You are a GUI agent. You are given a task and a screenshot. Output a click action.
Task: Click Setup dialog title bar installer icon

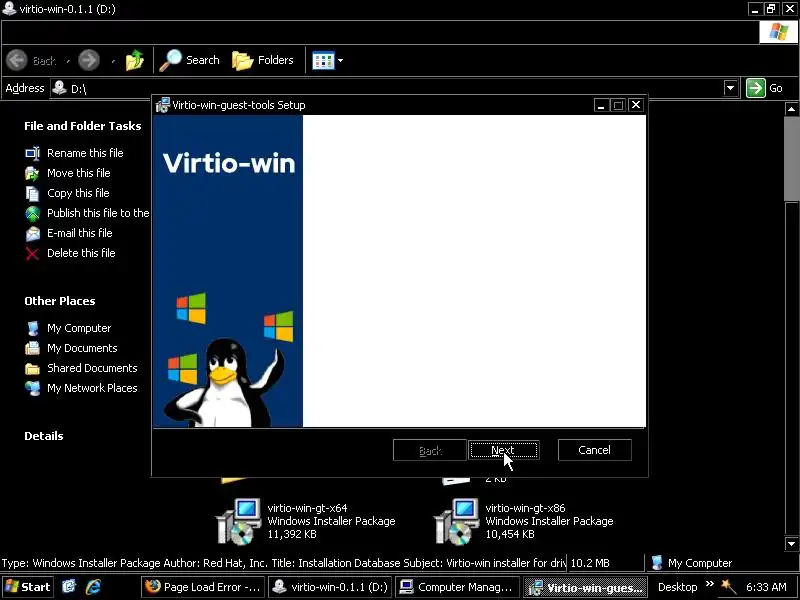click(x=163, y=105)
